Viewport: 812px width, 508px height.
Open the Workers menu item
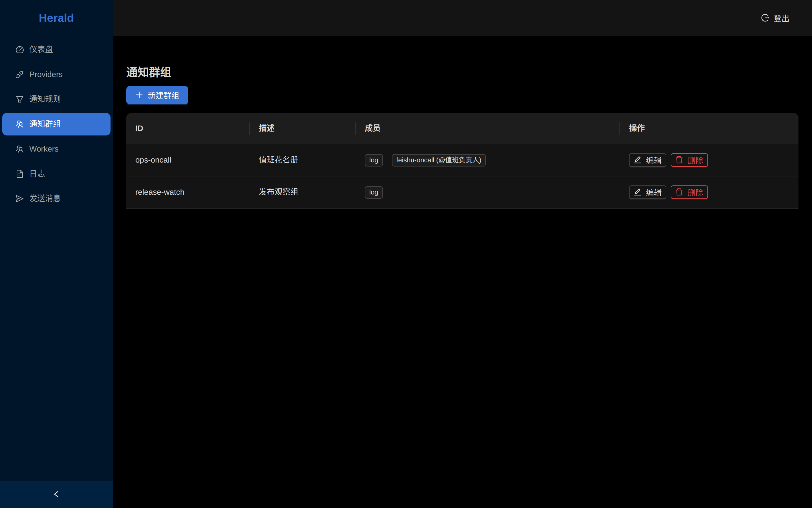(56, 149)
